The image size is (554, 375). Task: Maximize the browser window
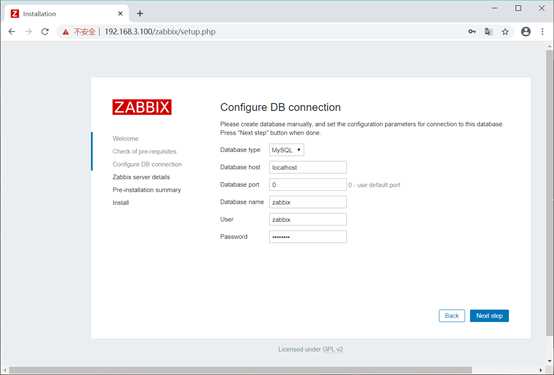click(518, 8)
